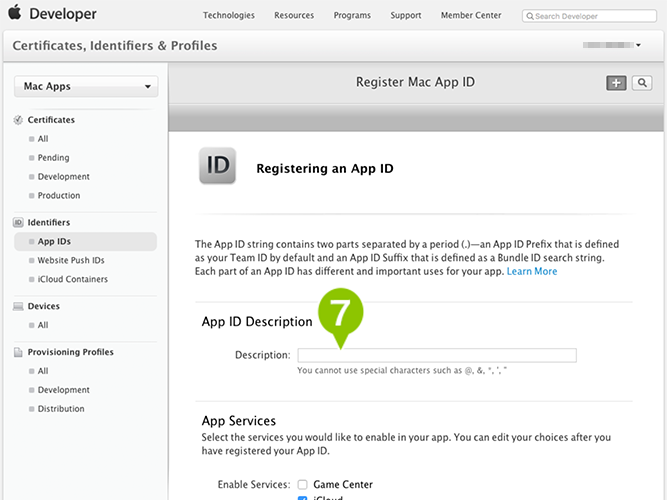Click the Provisioning Profiles section icon

[18, 352]
